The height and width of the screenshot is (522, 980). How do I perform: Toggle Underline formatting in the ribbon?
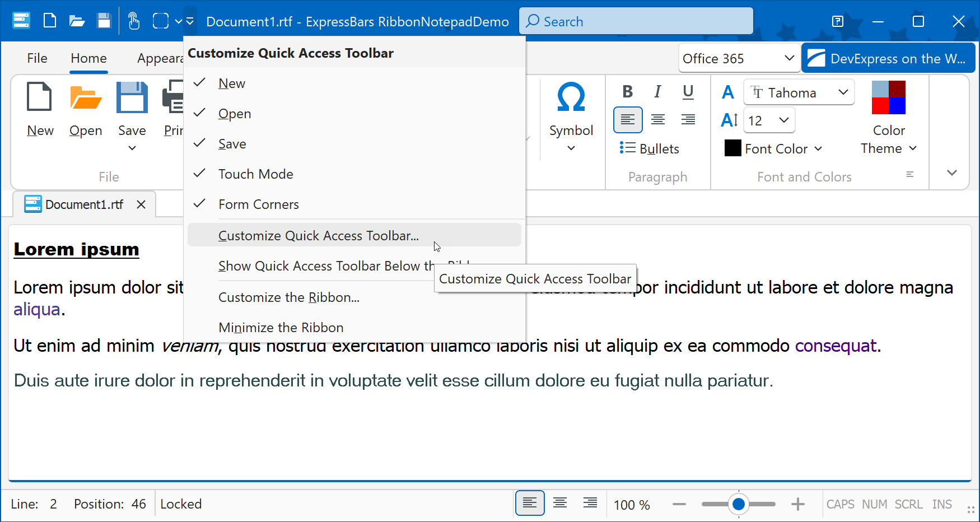point(688,91)
